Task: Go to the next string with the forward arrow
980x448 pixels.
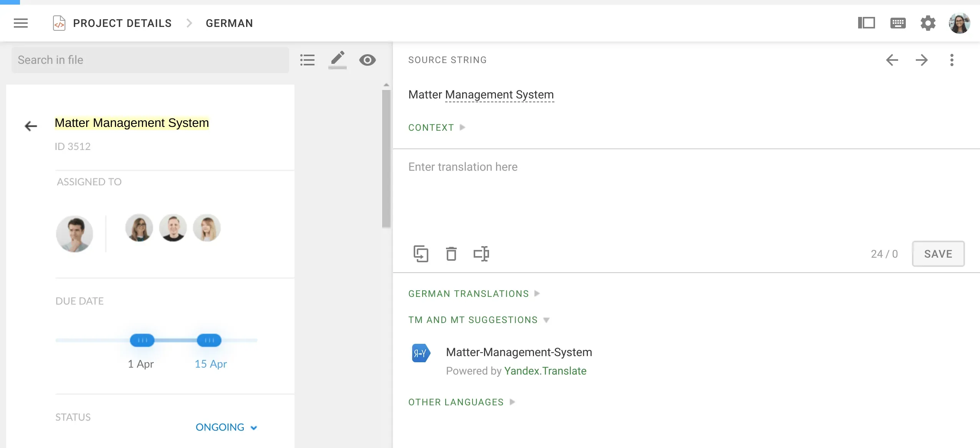Action: (x=922, y=60)
